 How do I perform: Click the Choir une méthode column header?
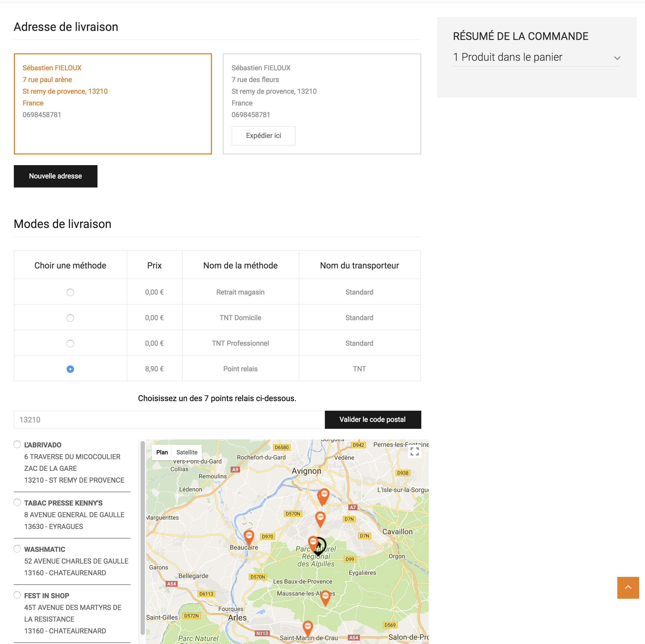(70, 266)
